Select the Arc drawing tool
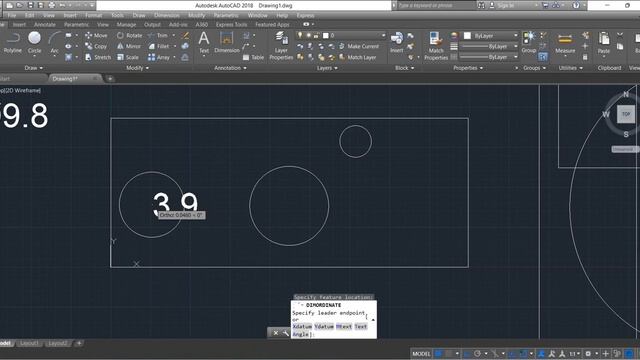The width and height of the screenshot is (640, 360). (54, 43)
